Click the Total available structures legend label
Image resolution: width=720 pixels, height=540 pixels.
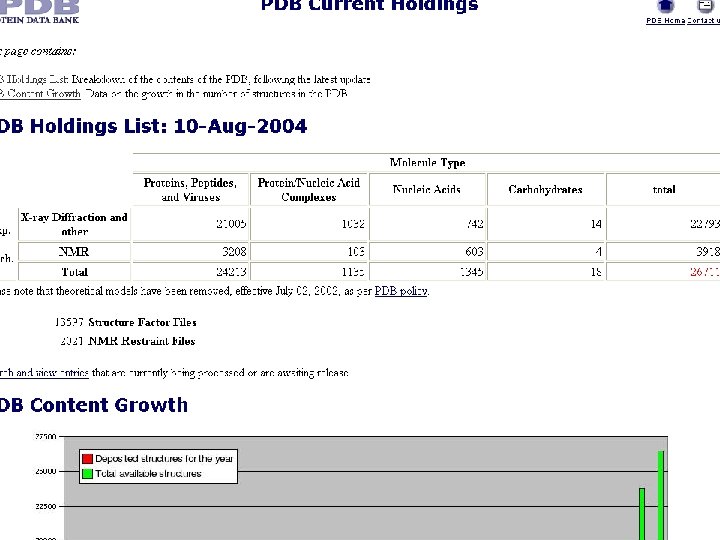(148, 473)
